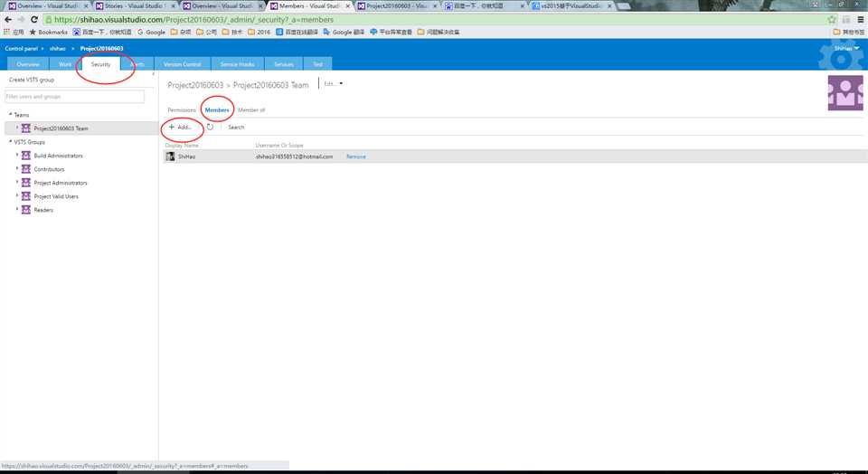The width and height of the screenshot is (868, 474).
Task: Switch to the Overview admin tab
Action: click(28, 64)
